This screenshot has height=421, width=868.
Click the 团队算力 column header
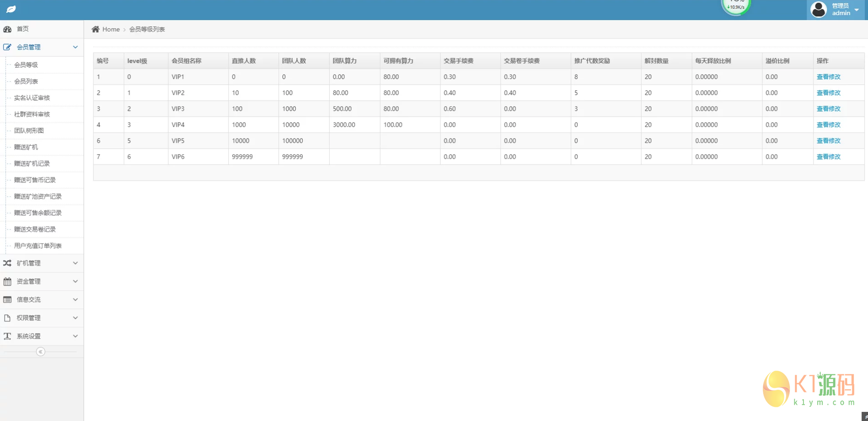(354, 61)
